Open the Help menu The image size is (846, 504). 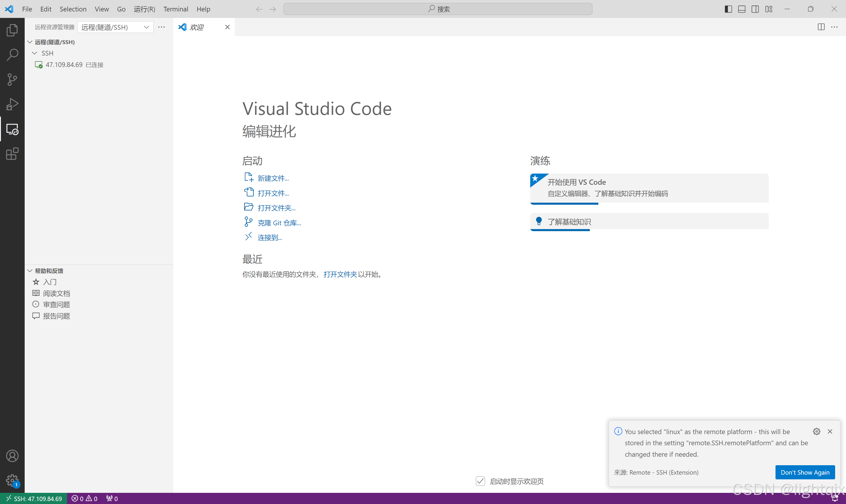coord(204,9)
